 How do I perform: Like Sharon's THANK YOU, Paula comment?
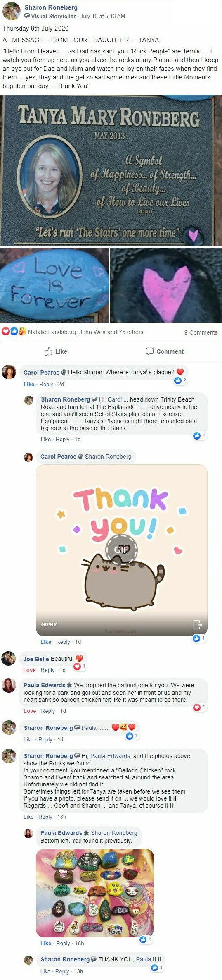tap(45, 971)
